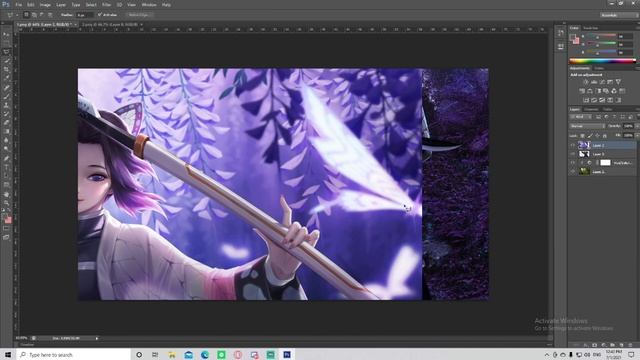Add a Threshold adjustment

point(602,100)
